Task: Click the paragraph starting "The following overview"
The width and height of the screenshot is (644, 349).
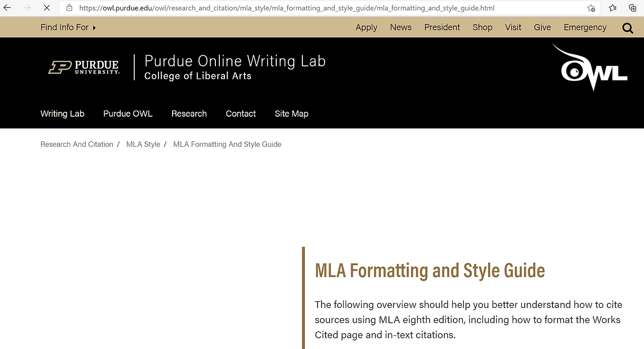Action: tap(468, 320)
